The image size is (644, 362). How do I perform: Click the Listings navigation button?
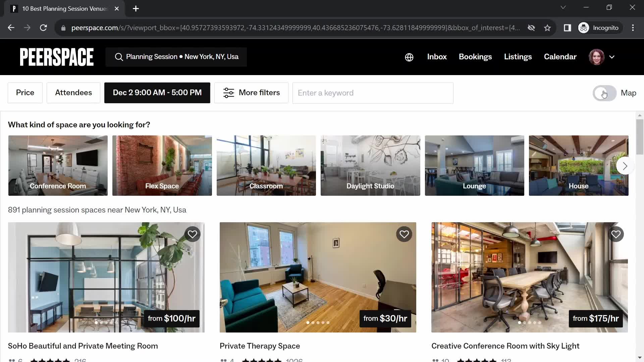(x=518, y=57)
